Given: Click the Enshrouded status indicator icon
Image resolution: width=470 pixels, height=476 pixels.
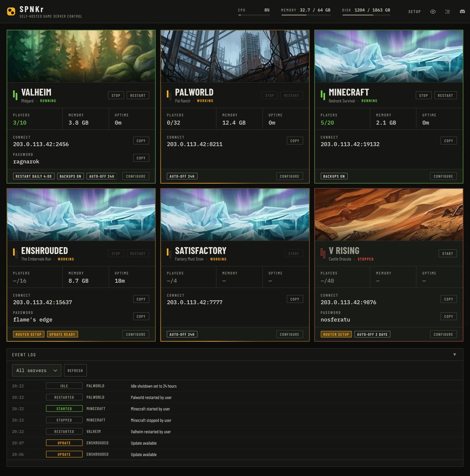Looking at the screenshot, I should (x=15, y=253).
